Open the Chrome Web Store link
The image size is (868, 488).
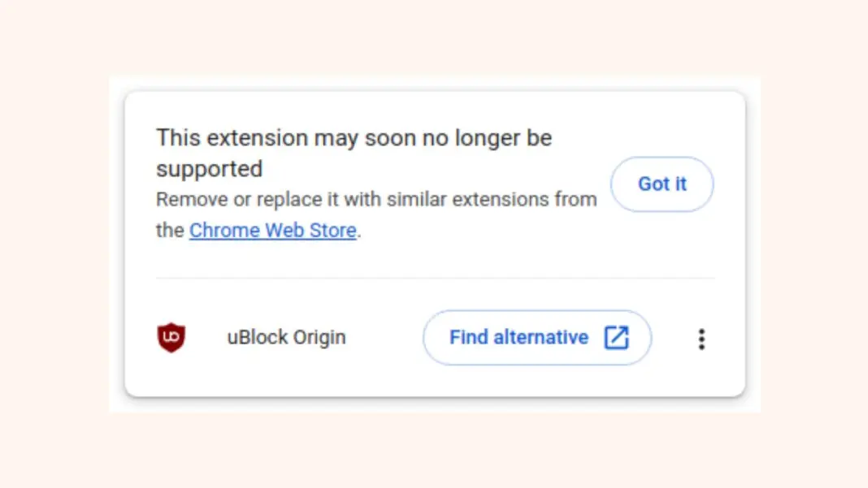pos(273,230)
